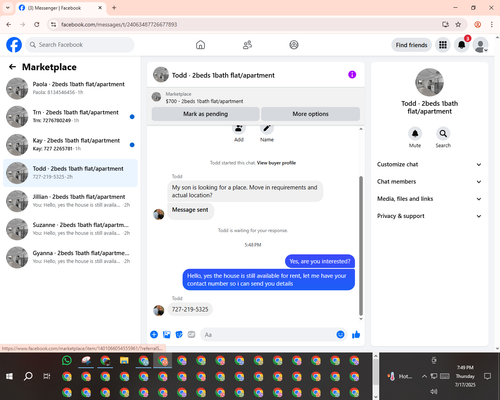
Task: Bookmark this page with star icon
Action: (x=458, y=24)
